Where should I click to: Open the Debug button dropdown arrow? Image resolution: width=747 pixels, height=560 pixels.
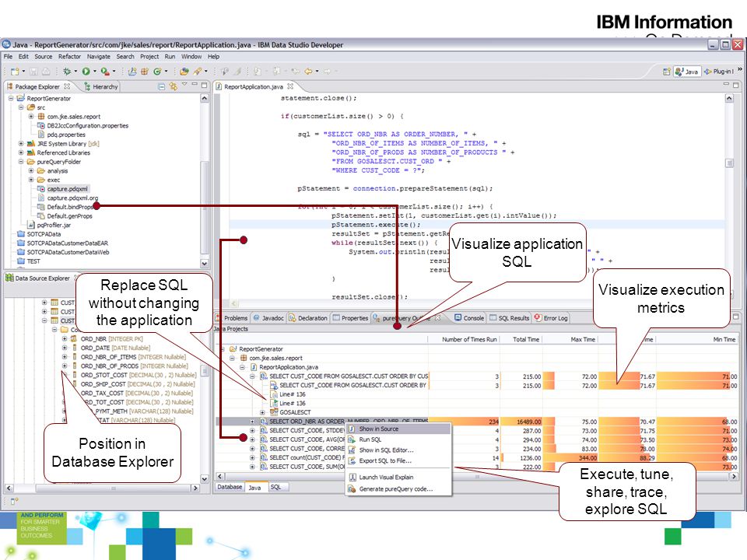click(75, 72)
